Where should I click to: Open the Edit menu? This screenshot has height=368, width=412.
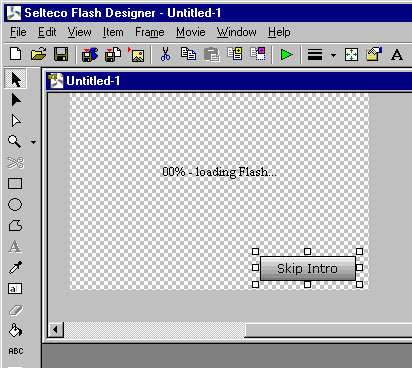[x=47, y=32]
